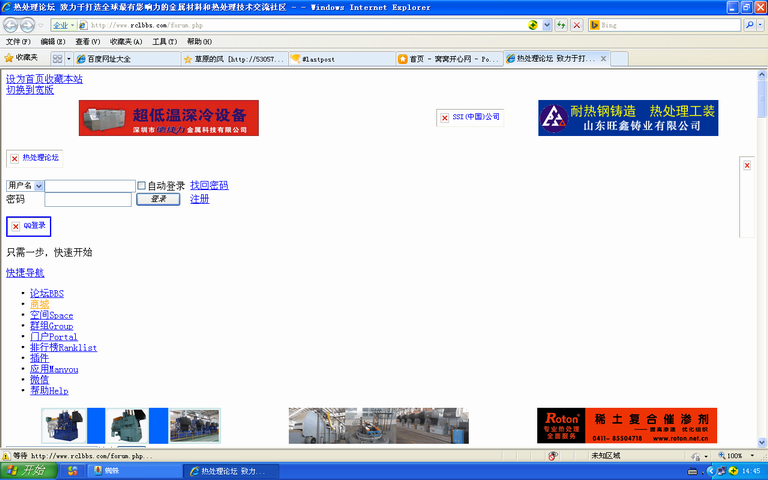Click the keyboard icon in the system tray
The image size is (768, 480).
click(692, 471)
